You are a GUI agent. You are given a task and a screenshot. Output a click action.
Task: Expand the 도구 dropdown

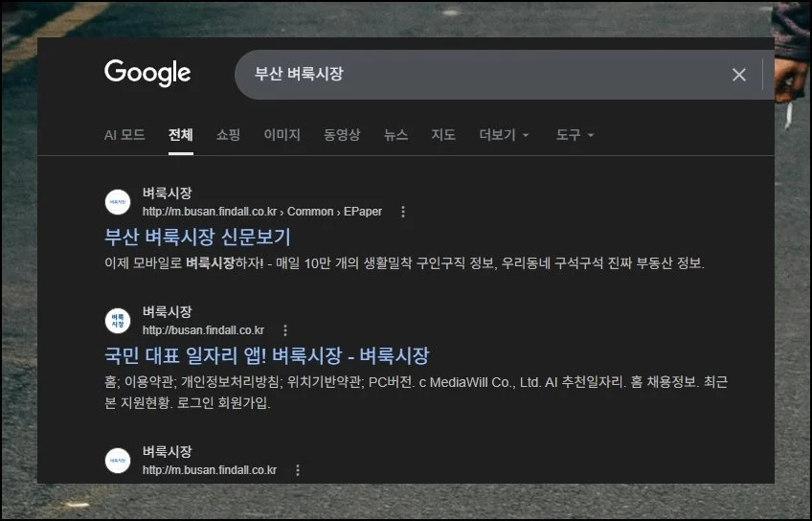pos(575,135)
